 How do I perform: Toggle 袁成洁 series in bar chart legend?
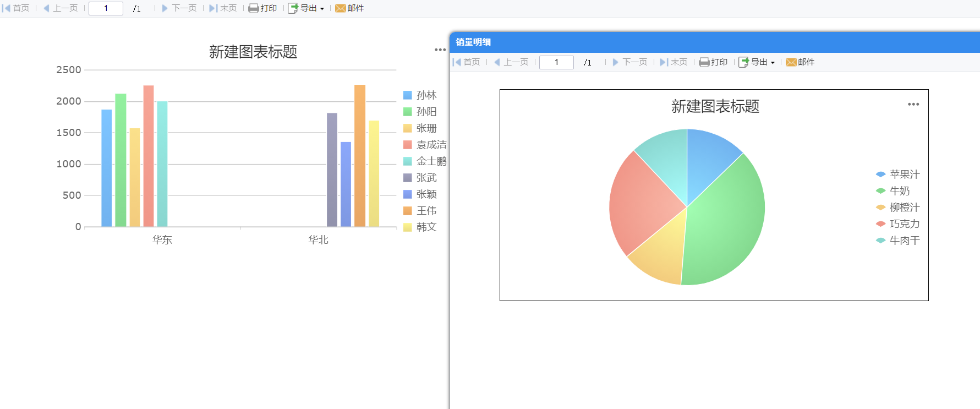click(x=425, y=145)
